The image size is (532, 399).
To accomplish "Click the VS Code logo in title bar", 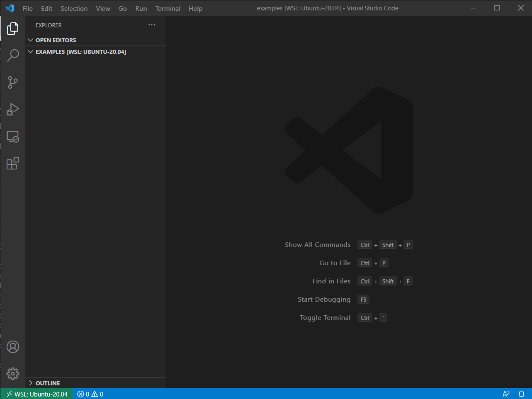I will click(x=10, y=8).
